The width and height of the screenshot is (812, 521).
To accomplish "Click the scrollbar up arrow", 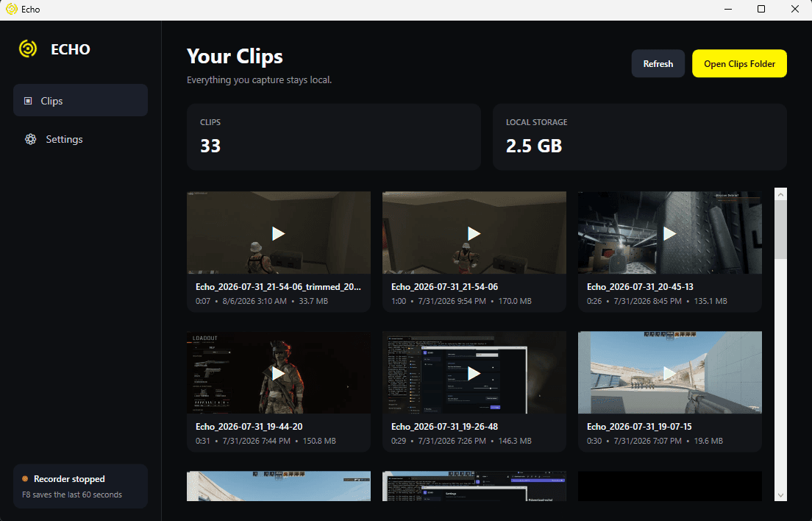I will pos(780,194).
